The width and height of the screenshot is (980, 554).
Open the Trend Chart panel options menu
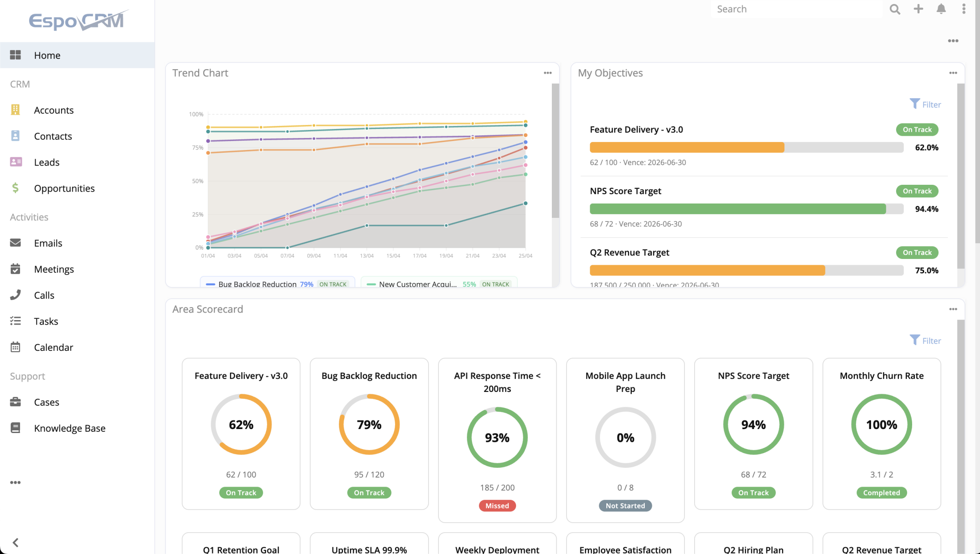click(547, 73)
